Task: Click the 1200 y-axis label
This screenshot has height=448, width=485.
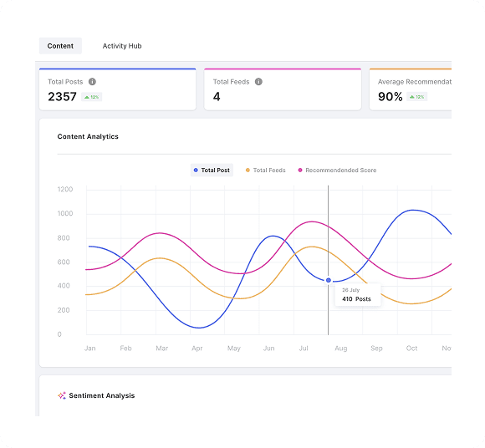Action: 65,189
